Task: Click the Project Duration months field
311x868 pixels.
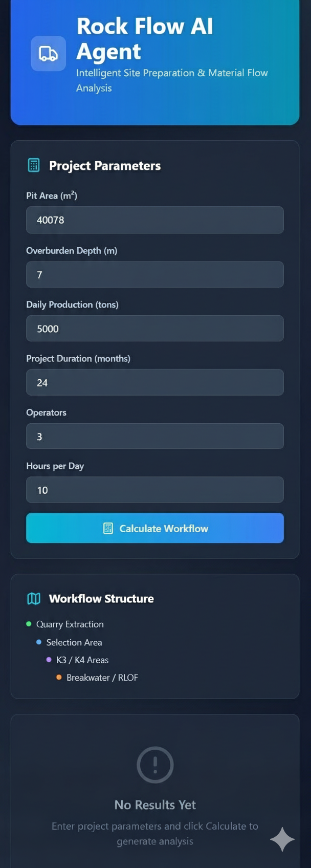Action: coord(155,382)
